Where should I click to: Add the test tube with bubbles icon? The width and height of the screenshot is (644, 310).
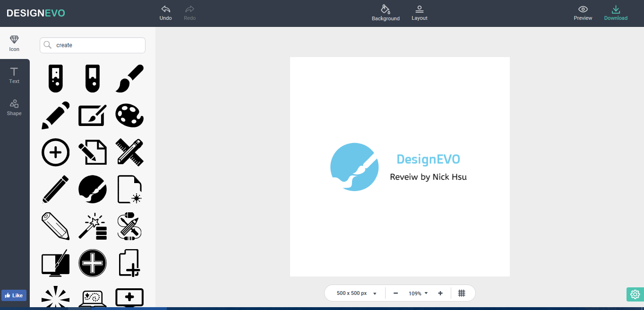click(56, 78)
